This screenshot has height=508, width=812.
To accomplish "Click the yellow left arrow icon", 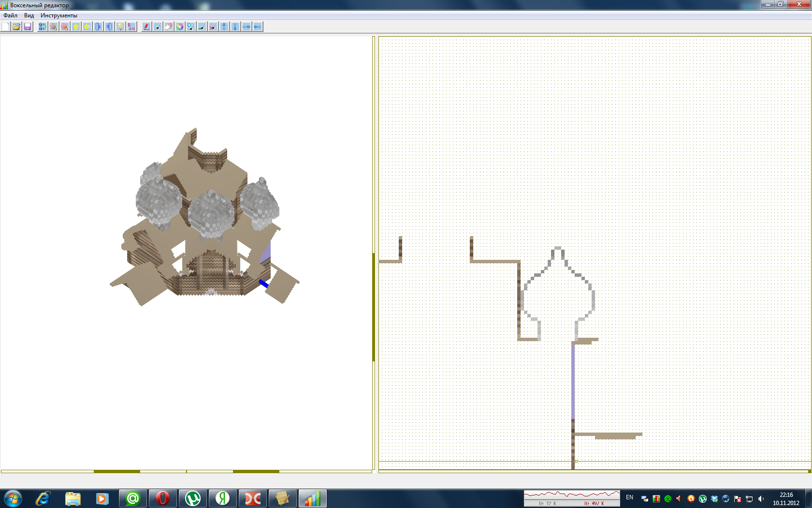I will 87,27.
